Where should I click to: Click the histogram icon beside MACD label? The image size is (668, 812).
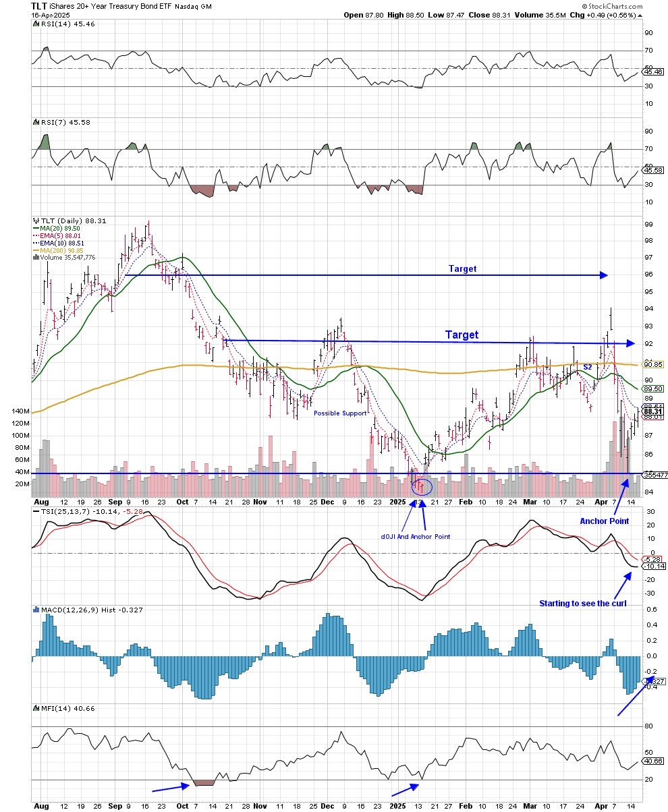point(35,609)
